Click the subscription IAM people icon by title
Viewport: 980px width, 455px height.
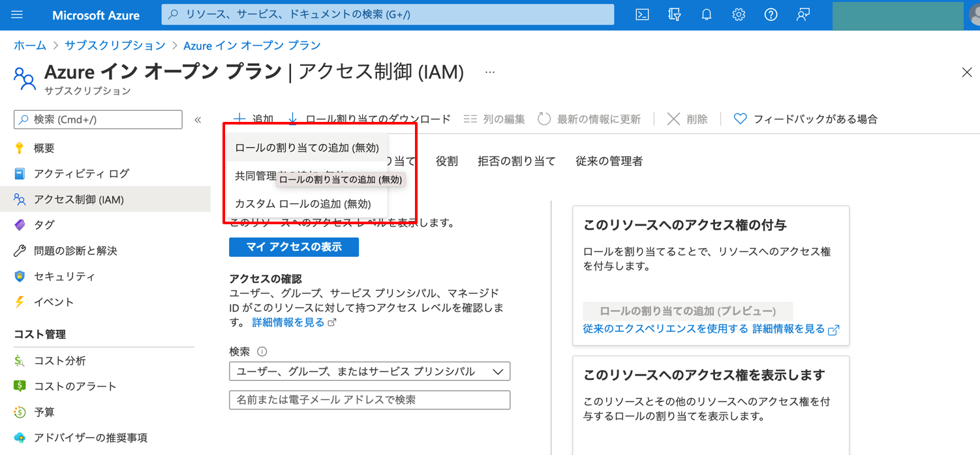tap(25, 78)
